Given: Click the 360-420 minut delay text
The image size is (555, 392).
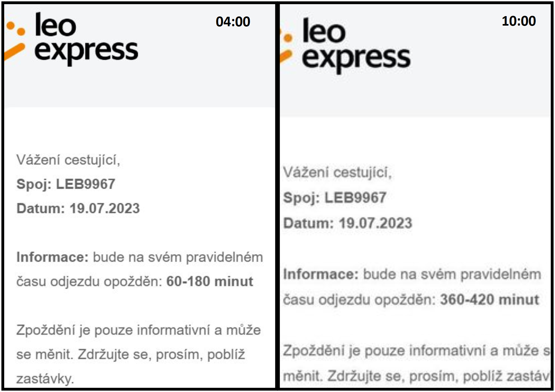Looking at the screenshot, I should 490,299.
